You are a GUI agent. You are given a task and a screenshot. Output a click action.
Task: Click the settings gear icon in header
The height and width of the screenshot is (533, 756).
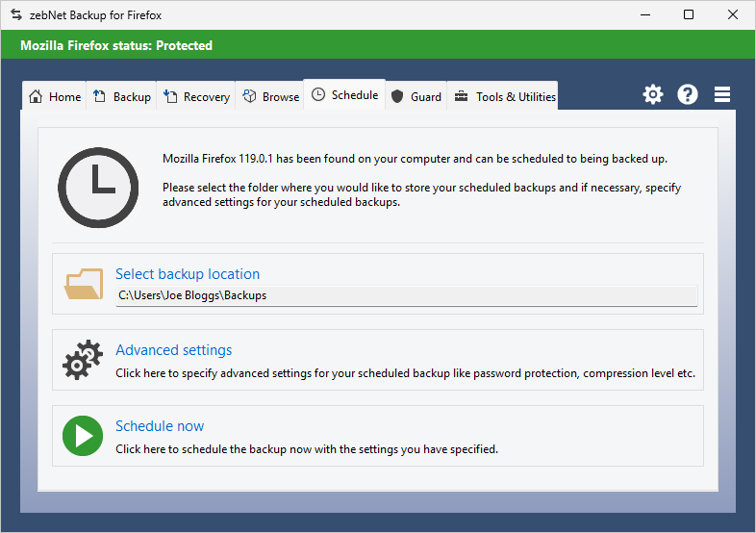pyautogui.click(x=653, y=94)
